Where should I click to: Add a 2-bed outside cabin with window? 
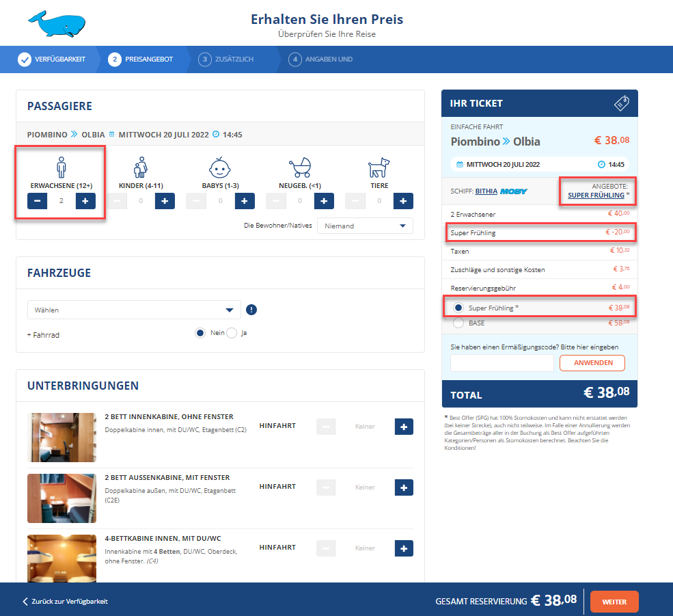click(x=404, y=487)
